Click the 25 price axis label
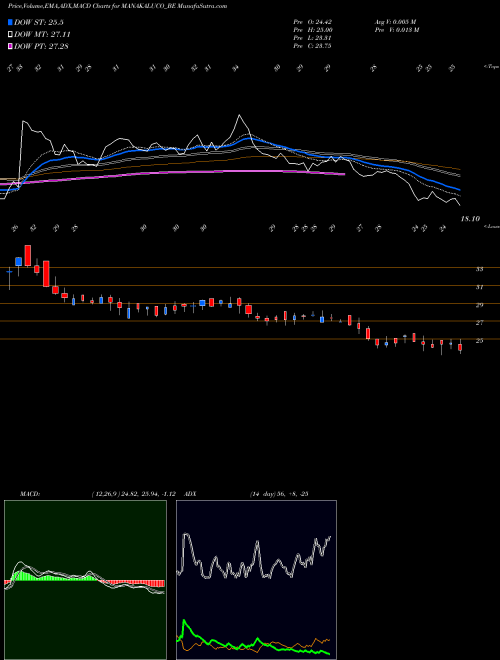 tap(479, 341)
